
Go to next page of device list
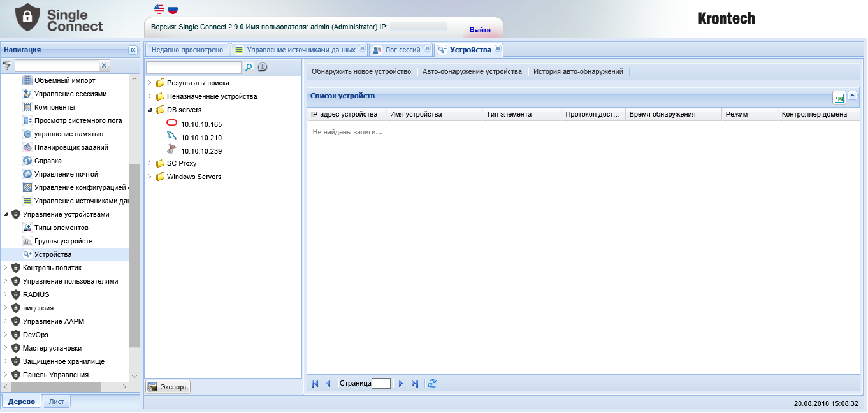pos(401,384)
